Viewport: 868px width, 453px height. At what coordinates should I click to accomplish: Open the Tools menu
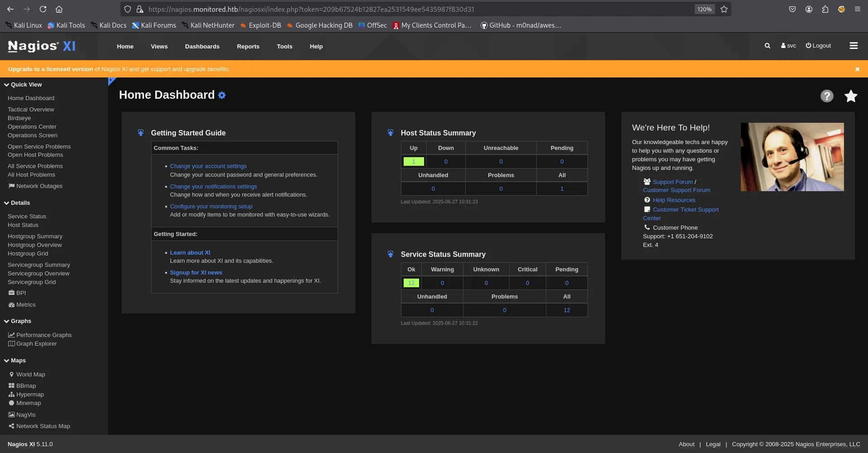pyautogui.click(x=285, y=46)
